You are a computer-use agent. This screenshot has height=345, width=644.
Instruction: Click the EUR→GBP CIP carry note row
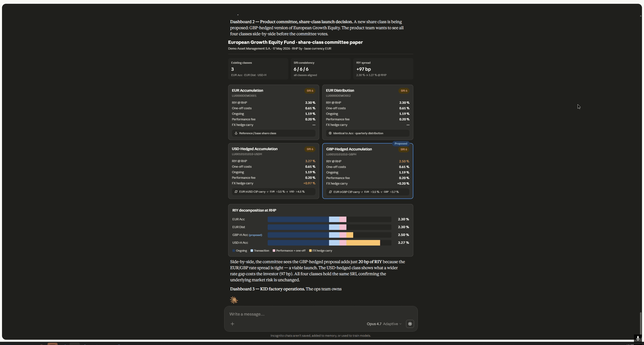point(368,192)
